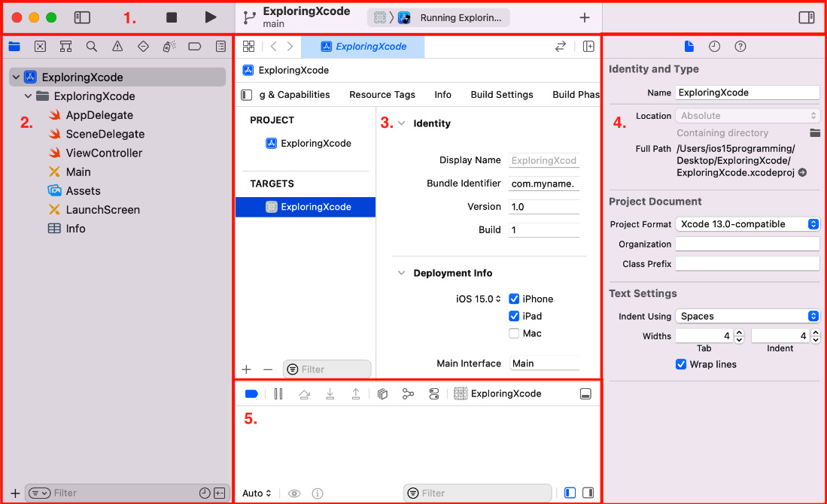Collapse the ExploringXcode project root
Image resolution: width=827 pixels, height=504 pixels.
click(17, 77)
